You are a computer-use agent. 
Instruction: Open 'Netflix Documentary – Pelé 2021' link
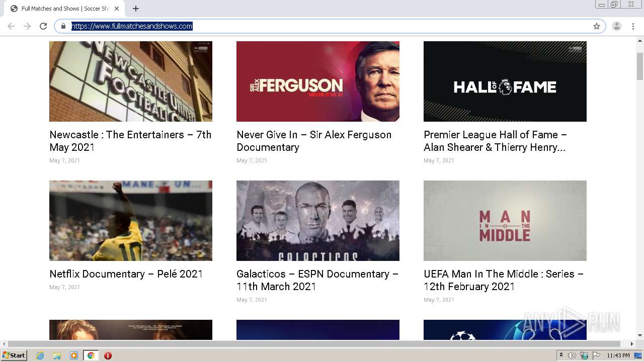point(126,274)
